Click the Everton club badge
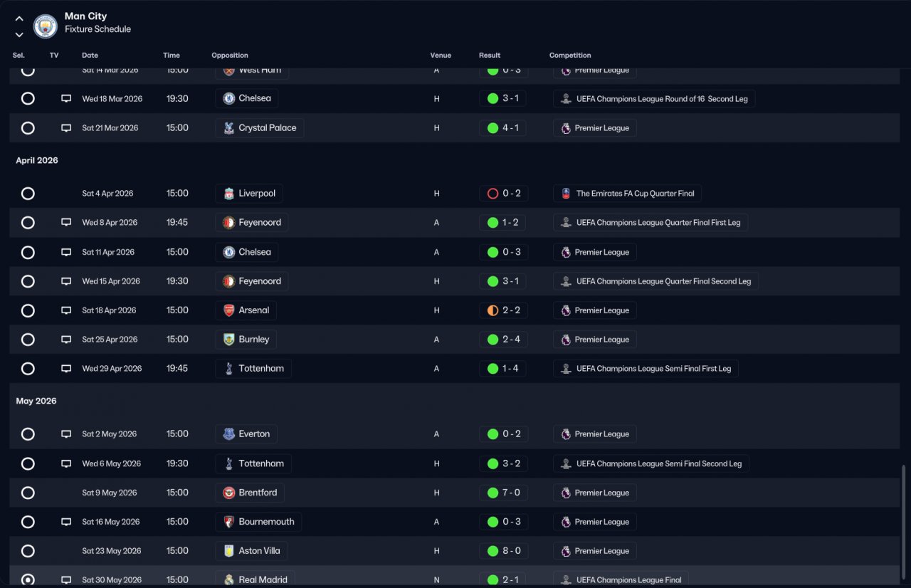Screen dimensions: 911x588 (x=228, y=434)
